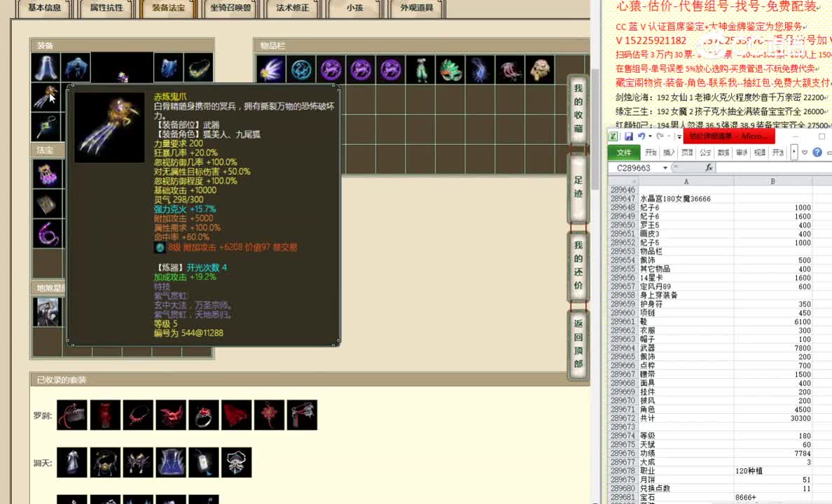The width and height of the screenshot is (832, 504).
Task: Click cell containing 水晶宫180女魔36666
Action: pos(686,199)
